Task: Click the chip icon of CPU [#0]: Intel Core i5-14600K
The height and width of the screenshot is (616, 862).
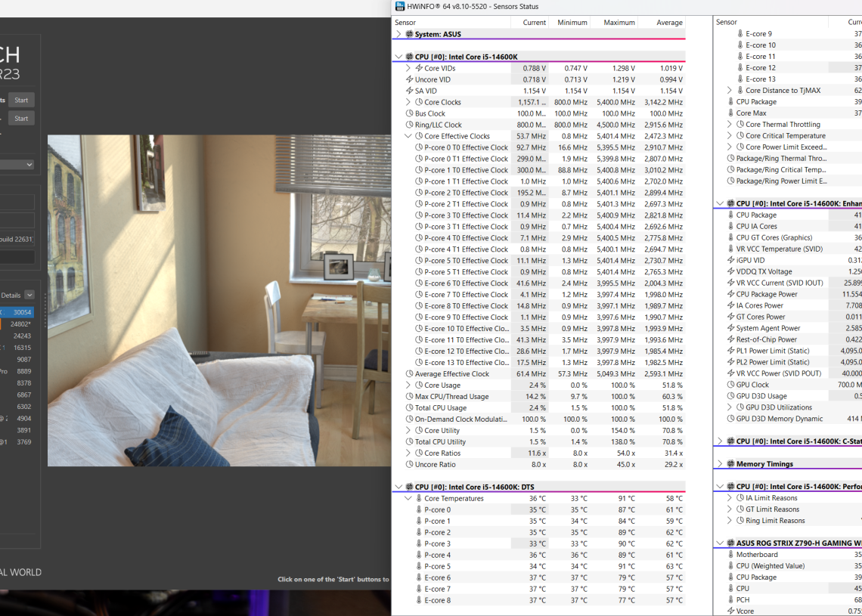Action: pos(409,57)
